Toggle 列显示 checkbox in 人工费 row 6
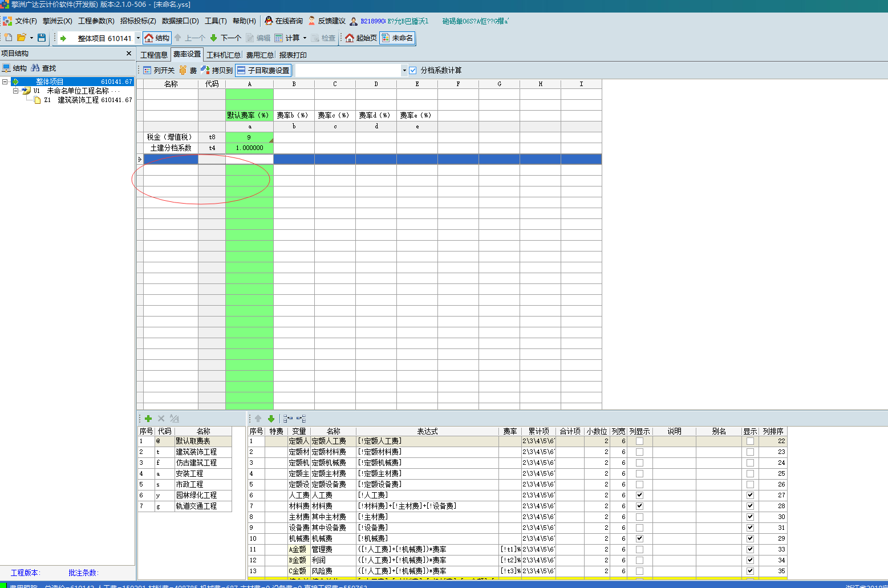Viewport: 888px width, 588px height. [639, 496]
